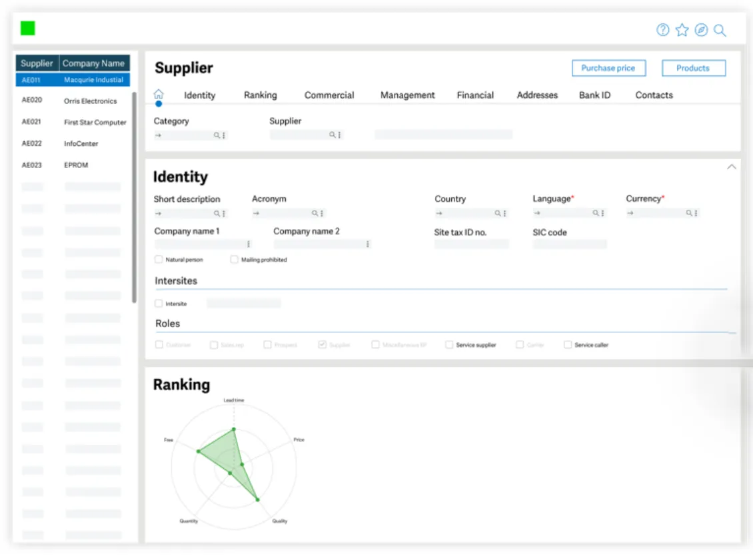Go to the home icon tab
This screenshot has height=560, width=753.
pyautogui.click(x=159, y=94)
